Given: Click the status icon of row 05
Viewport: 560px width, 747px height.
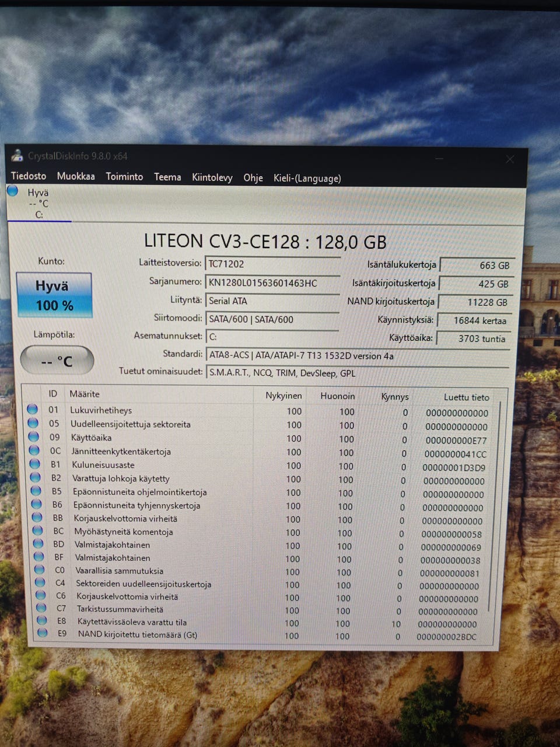Looking at the screenshot, I should (x=33, y=423).
